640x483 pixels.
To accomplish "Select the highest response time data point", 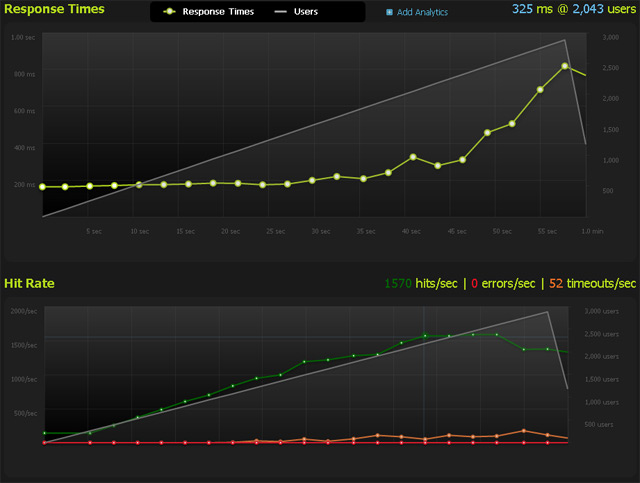I will pos(565,66).
